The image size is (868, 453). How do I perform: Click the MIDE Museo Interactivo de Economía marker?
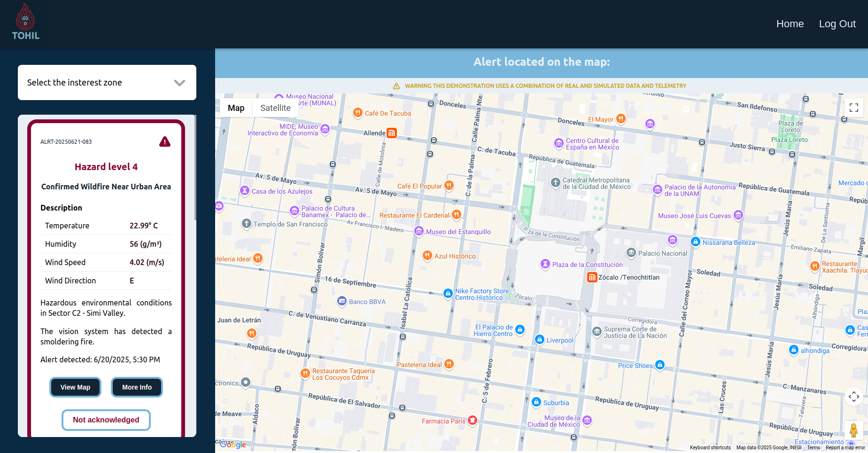click(x=325, y=129)
